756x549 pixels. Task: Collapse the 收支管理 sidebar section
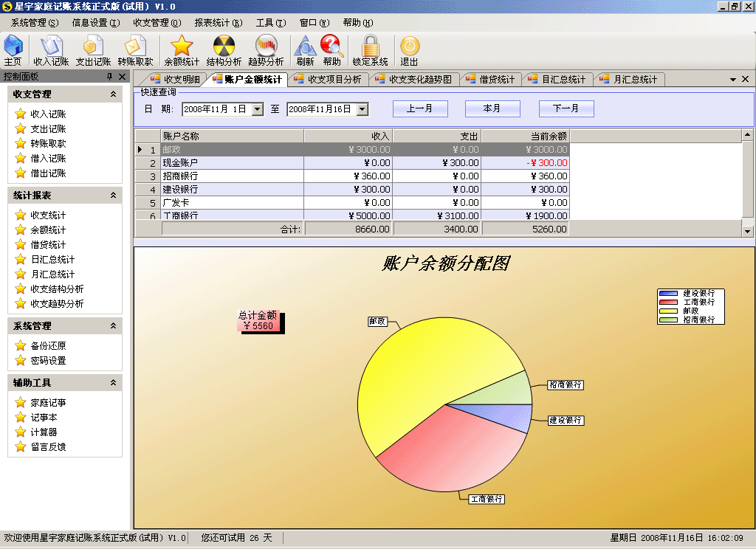pyautogui.click(x=113, y=94)
